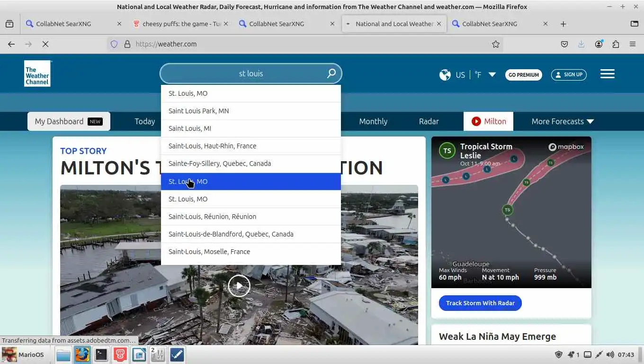Click The Weather Channel logo
This screenshot has height=364, width=644.
pos(37,73)
